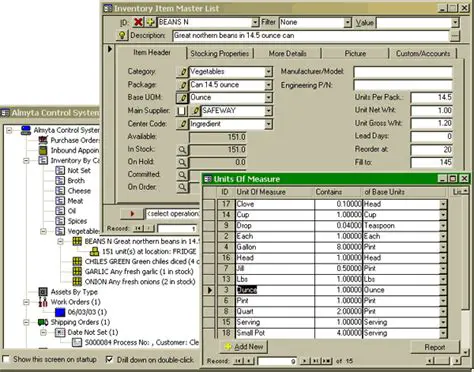Image resolution: width=474 pixels, height=372 pixels.
Task: Collapse the Work Orders tree node
Action: pyautogui.click(x=26, y=302)
